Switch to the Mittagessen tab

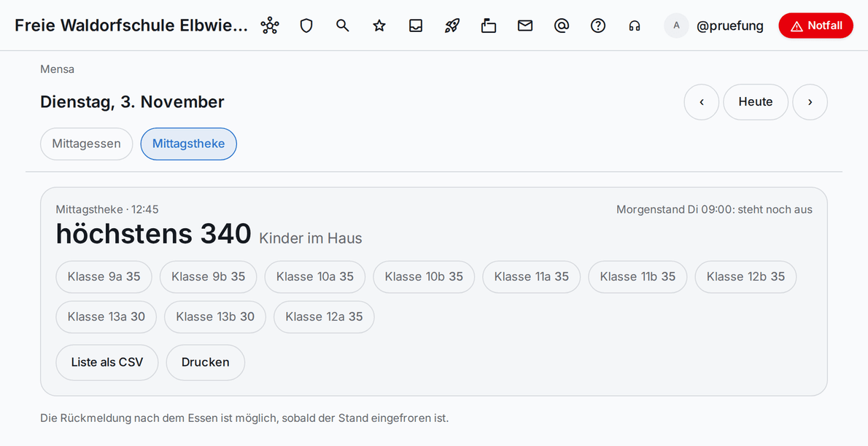click(x=86, y=144)
